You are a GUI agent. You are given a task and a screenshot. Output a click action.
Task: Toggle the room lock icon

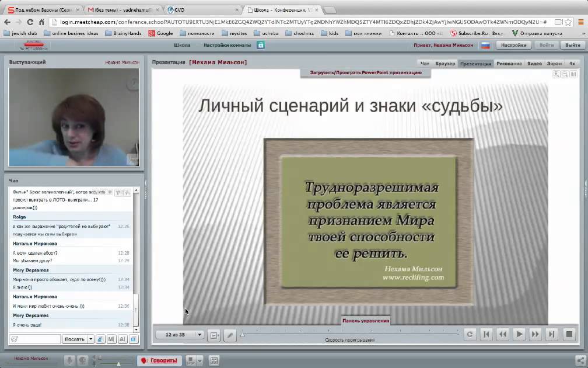(261, 45)
